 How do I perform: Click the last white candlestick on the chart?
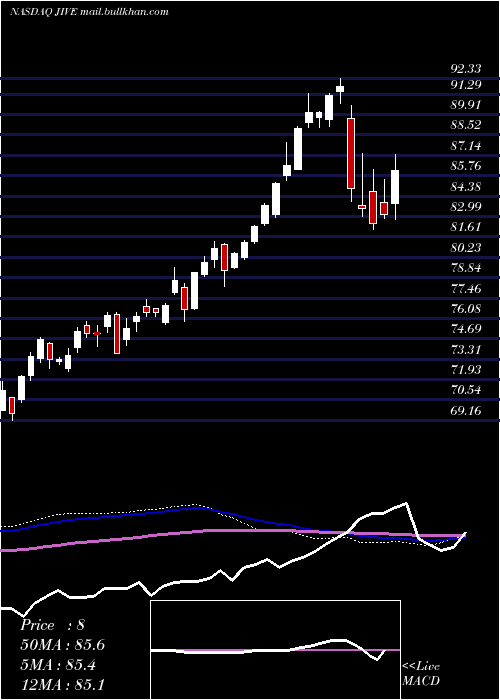click(x=395, y=187)
